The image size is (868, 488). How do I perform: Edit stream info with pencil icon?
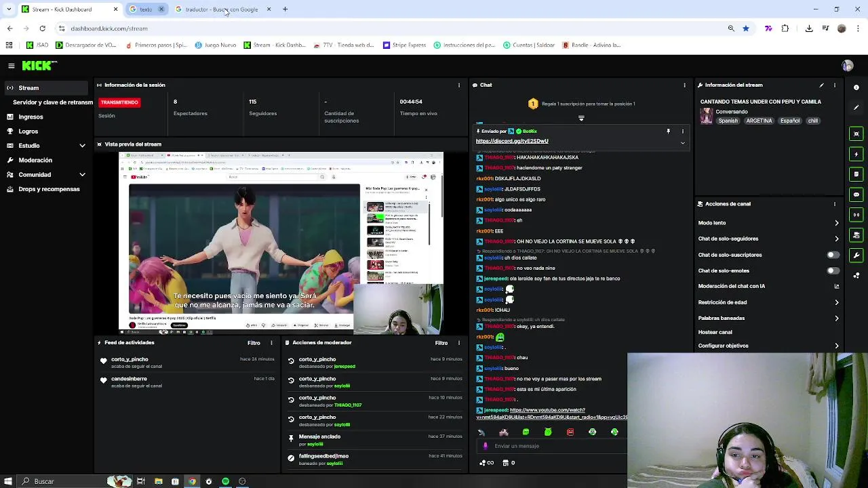(x=821, y=85)
